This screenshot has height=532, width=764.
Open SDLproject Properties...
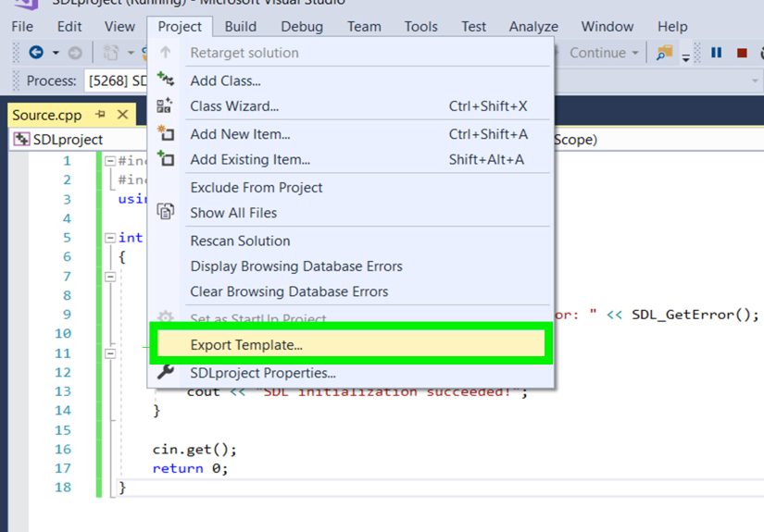350,373
